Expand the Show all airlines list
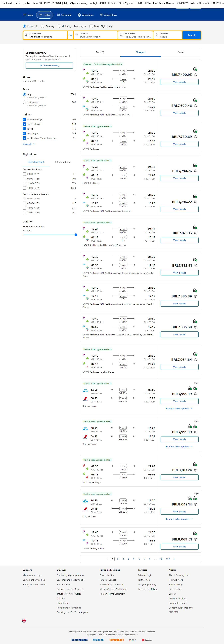Image resolution: width=224 pixels, height=644 pixels. [x=29, y=144]
